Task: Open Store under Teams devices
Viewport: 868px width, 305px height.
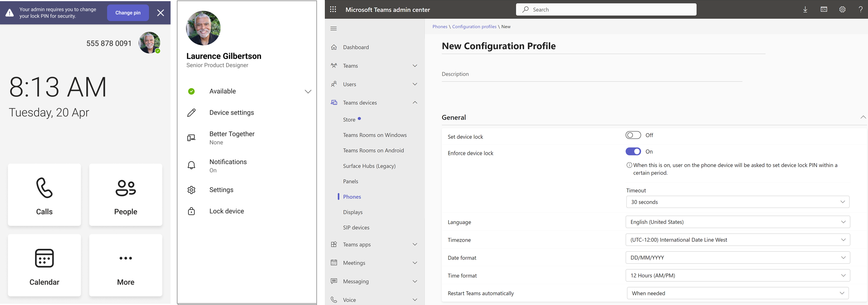Action: click(x=349, y=120)
